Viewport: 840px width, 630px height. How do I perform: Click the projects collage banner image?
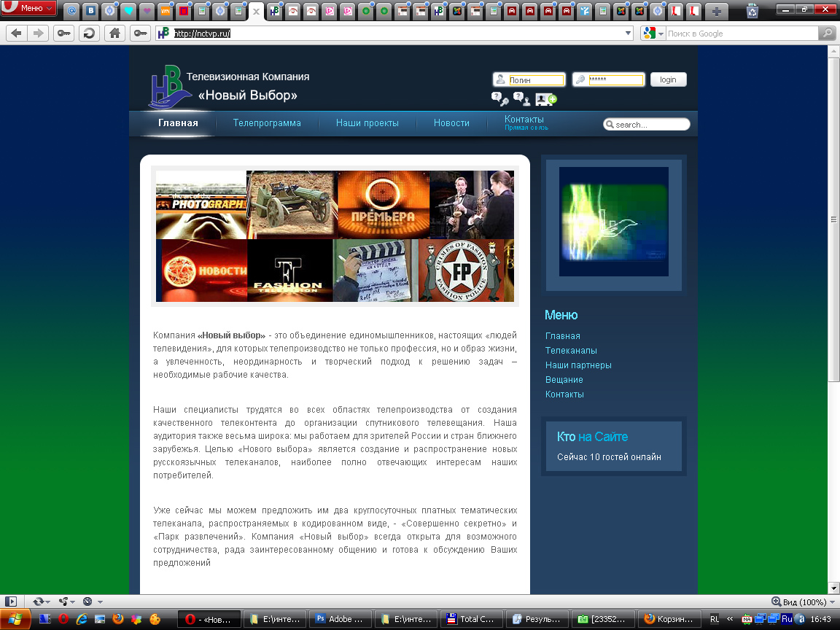335,236
